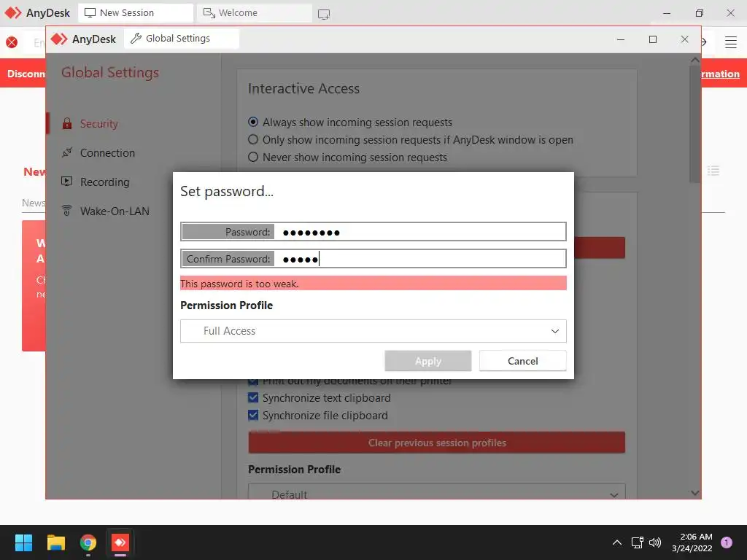Open the clock and date panel

click(692, 542)
